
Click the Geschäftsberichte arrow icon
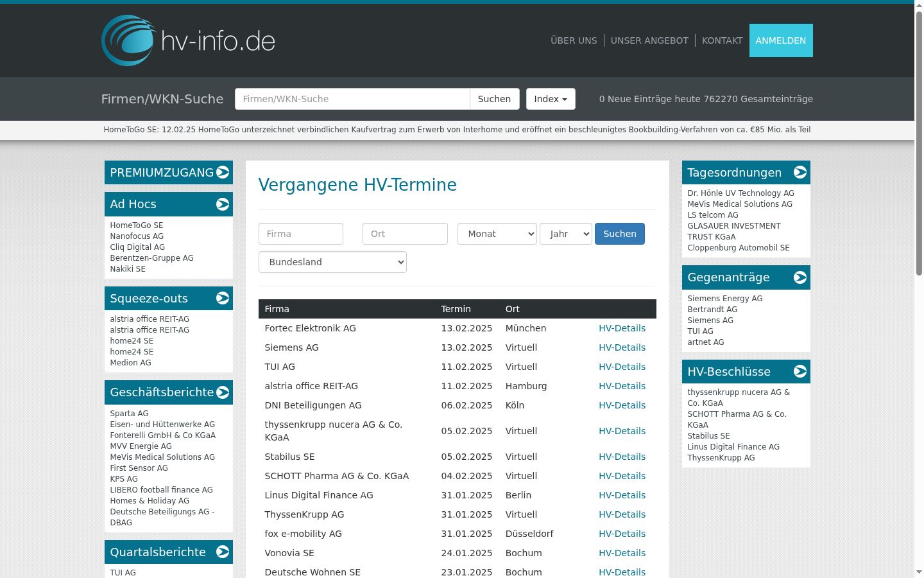point(223,392)
